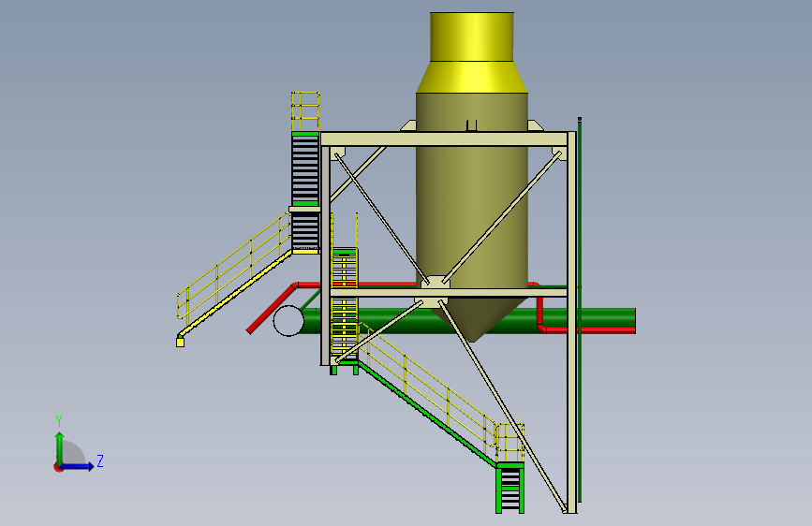Image resolution: width=812 pixels, height=526 pixels.
Task: Select the top horizontal frame beam
Action: [444, 139]
